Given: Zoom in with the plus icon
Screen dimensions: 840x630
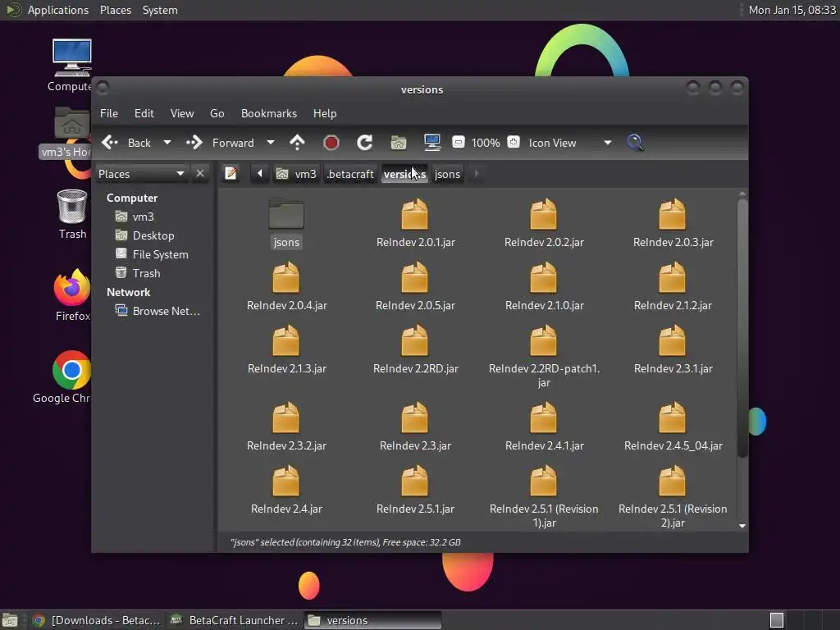Looking at the screenshot, I should (x=513, y=143).
